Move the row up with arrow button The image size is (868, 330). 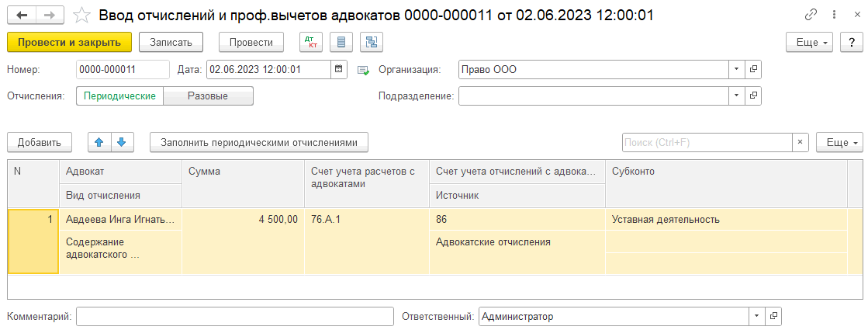pyautogui.click(x=99, y=142)
